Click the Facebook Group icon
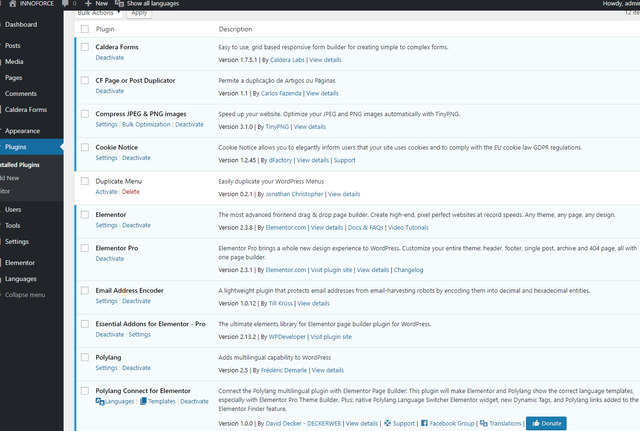This screenshot has width=640, height=431. click(x=424, y=423)
